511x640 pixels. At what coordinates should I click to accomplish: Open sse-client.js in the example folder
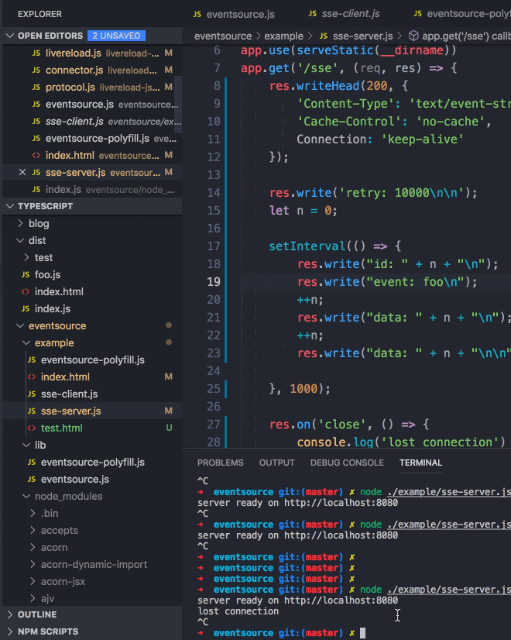(x=92, y=394)
